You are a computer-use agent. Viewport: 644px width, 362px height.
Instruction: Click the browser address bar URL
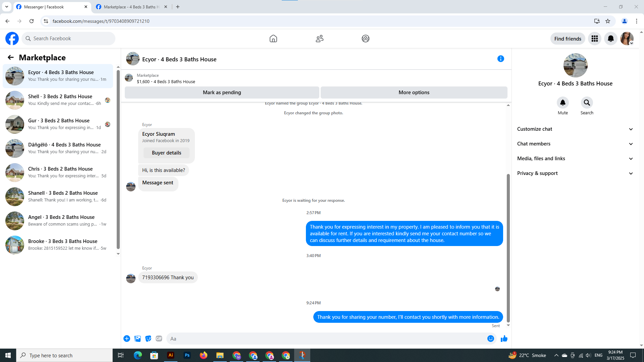101,21
